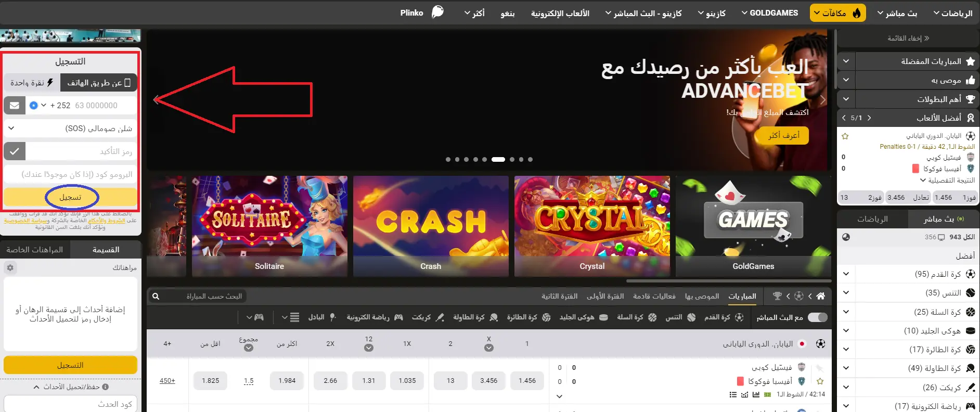
Task: Switch to فعاليات قادمة tab
Action: point(654,296)
